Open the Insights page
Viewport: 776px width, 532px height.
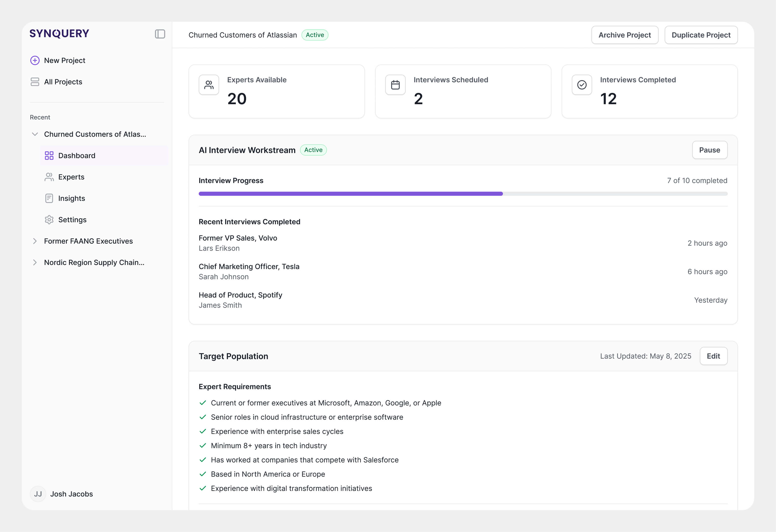tap(104, 198)
